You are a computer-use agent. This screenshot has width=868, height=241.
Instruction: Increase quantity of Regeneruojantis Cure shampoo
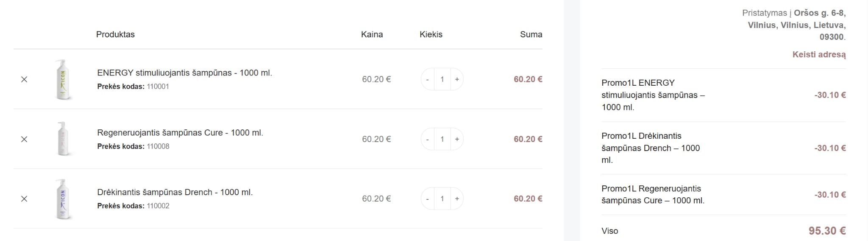[457, 139]
